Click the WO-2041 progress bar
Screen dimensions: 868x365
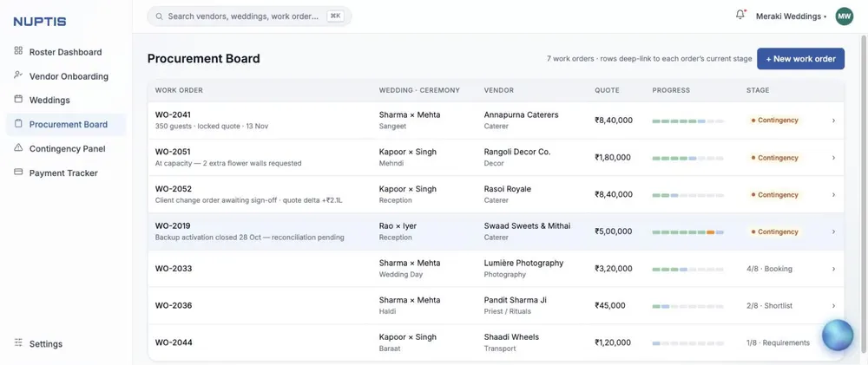(687, 121)
